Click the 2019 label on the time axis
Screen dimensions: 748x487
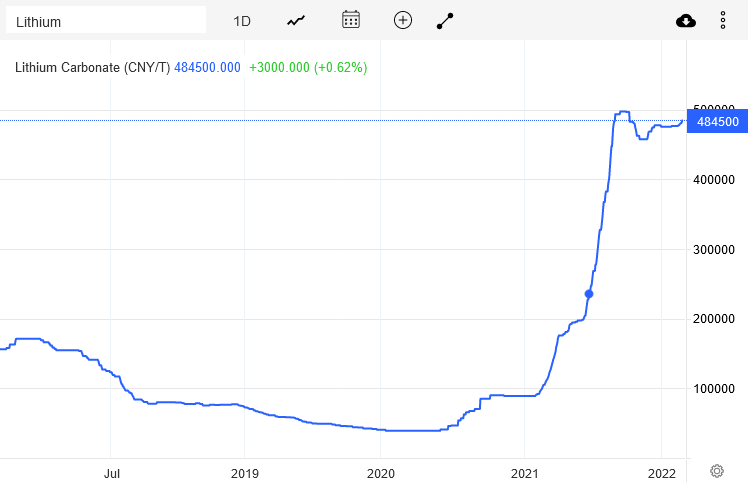tap(245, 471)
